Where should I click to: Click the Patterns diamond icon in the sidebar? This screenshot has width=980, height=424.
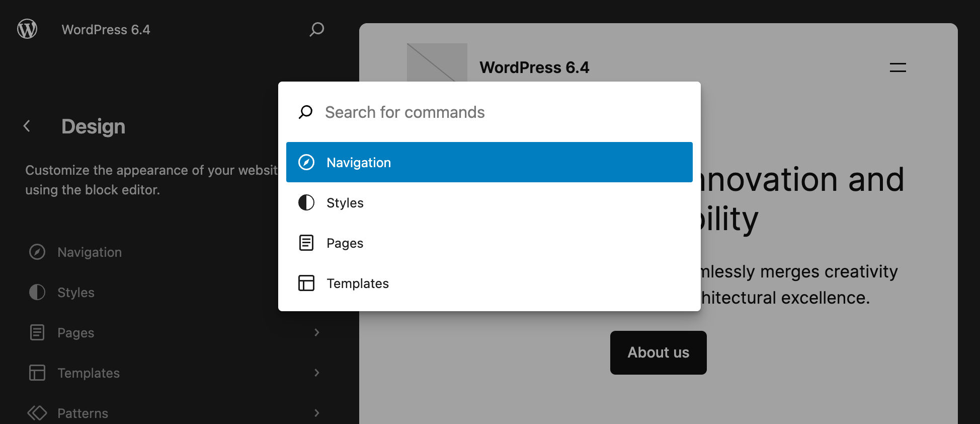click(37, 413)
